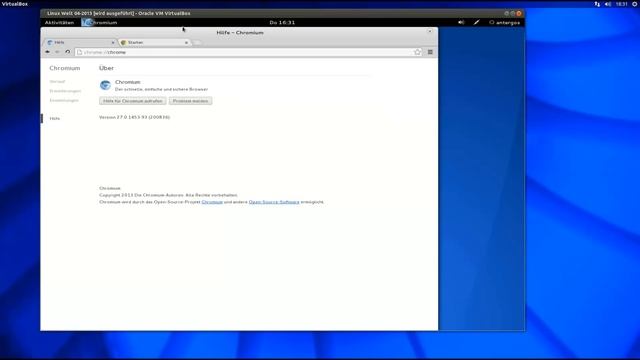Click the Copyright 2013 Chromium-Autoren text
This screenshot has height=360, width=640.
point(168,195)
